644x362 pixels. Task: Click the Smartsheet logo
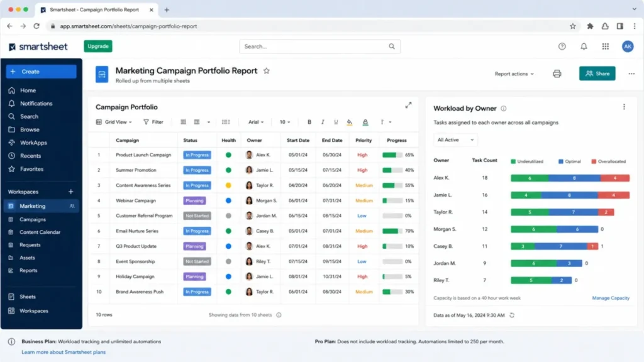tap(38, 47)
